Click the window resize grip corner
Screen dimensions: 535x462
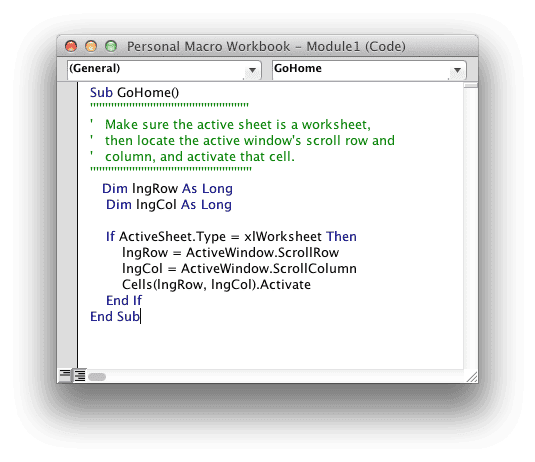click(472, 377)
